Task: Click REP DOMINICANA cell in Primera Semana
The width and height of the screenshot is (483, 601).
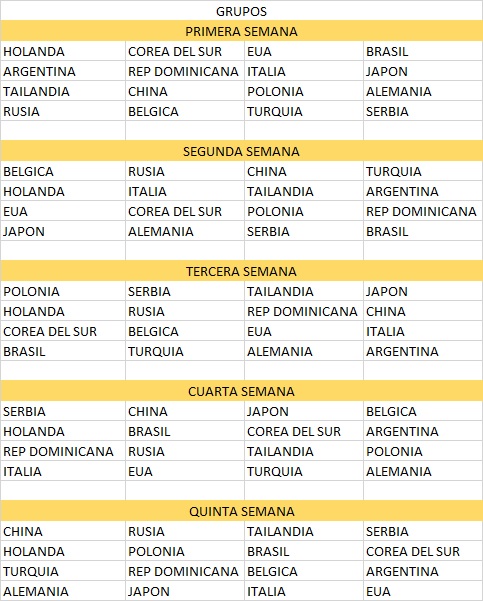Action: click(185, 71)
